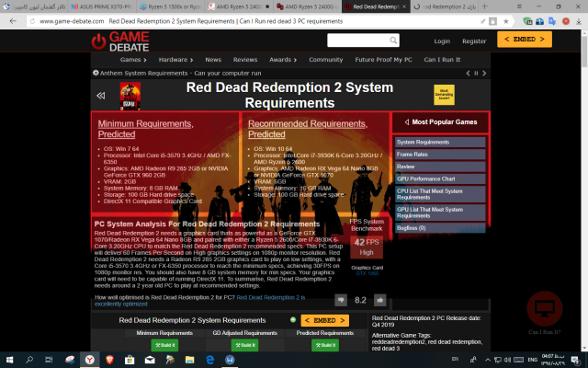Viewport: 588px width, 368px height.
Task: Show hidden system tray icons chevron
Action: pyautogui.click(x=488, y=360)
